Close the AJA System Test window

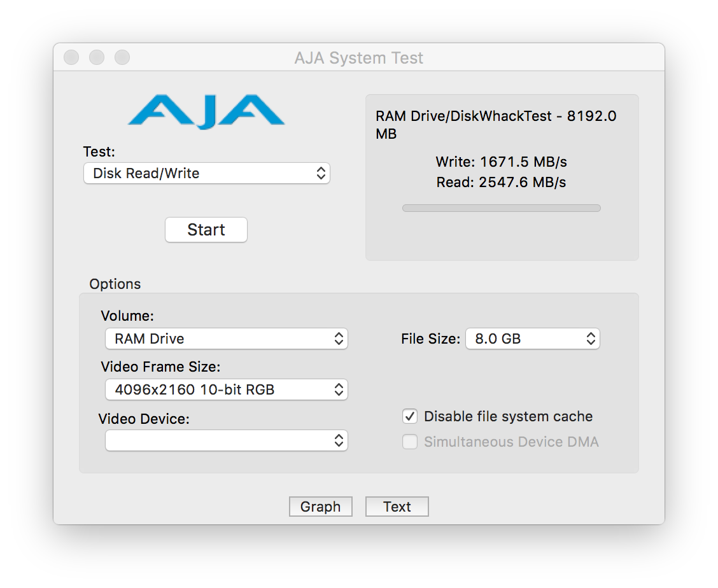(71, 58)
